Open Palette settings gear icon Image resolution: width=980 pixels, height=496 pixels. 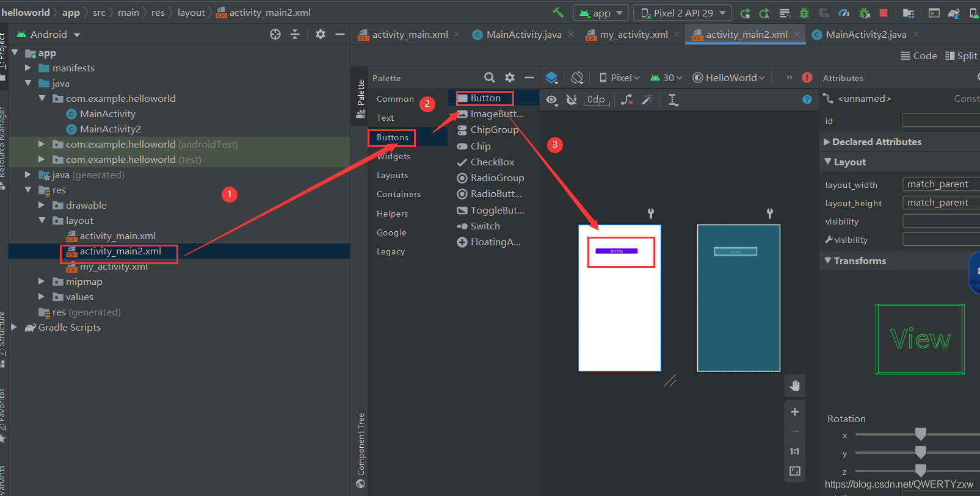[510, 77]
